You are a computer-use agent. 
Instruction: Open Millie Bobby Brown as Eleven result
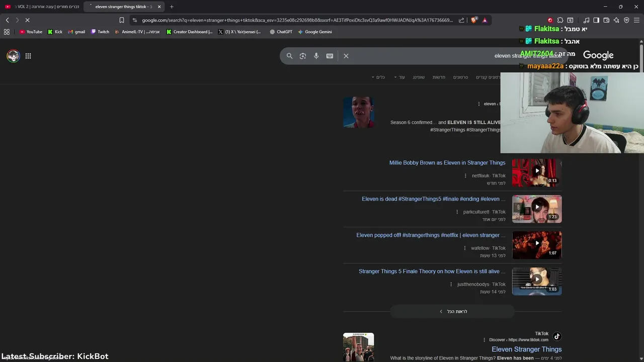click(447, 163)
